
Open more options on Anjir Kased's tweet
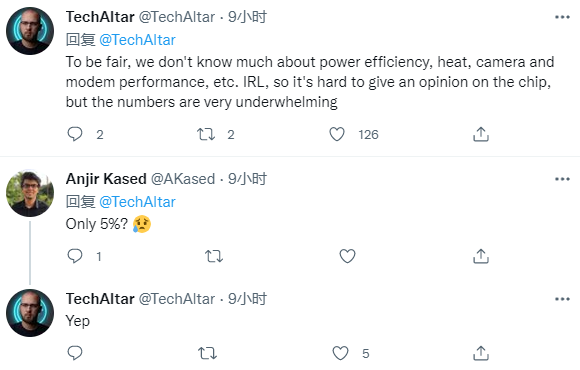(562, 179)
